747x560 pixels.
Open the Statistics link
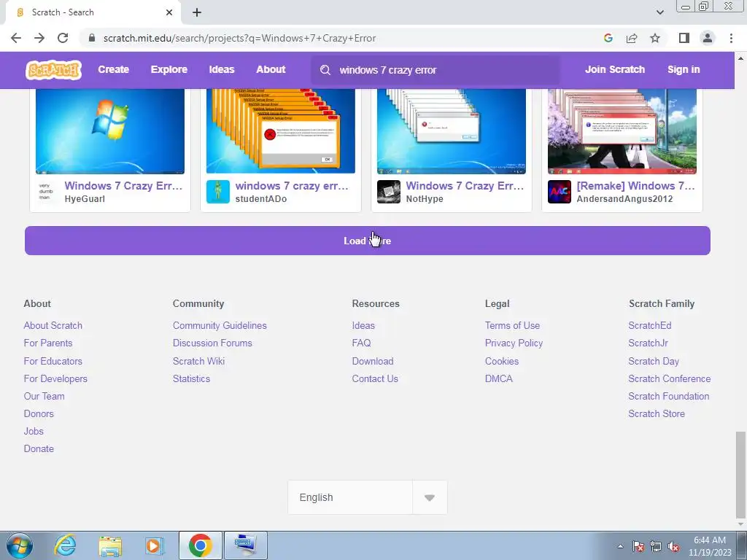point(191,378)
